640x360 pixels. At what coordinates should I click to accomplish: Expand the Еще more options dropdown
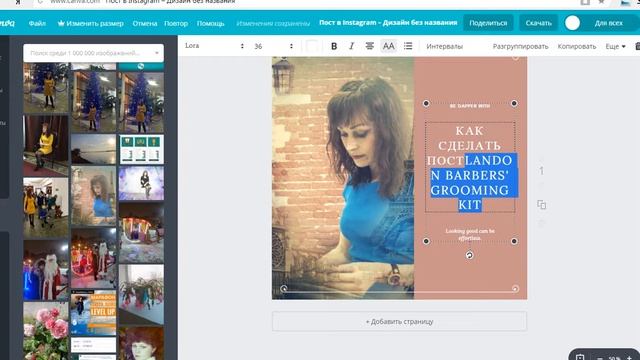tap(615, 47)
